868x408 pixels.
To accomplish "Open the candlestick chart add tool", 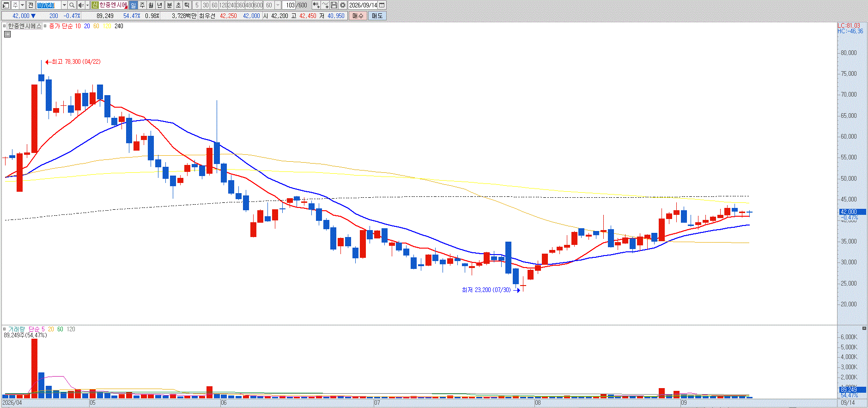I will pos(316,5).
